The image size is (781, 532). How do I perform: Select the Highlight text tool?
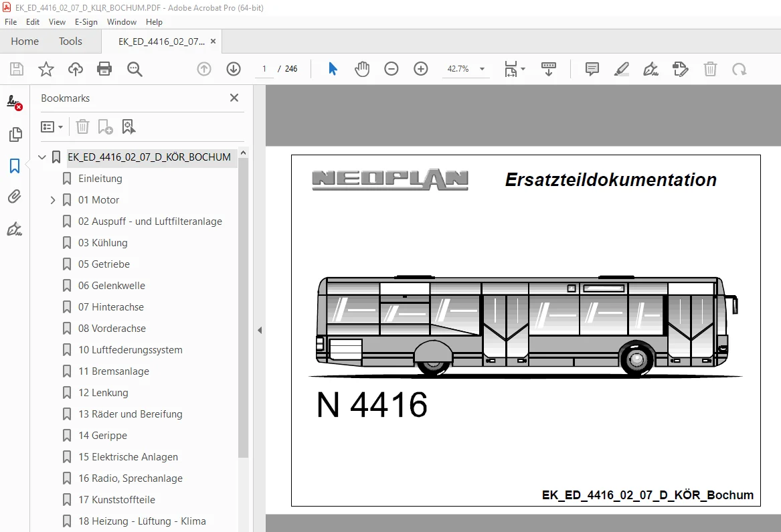pyautogui.click(x=621, y=69)
